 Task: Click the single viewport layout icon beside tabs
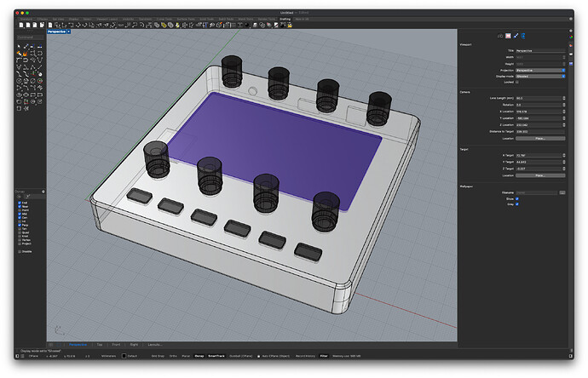coord(59,345)
